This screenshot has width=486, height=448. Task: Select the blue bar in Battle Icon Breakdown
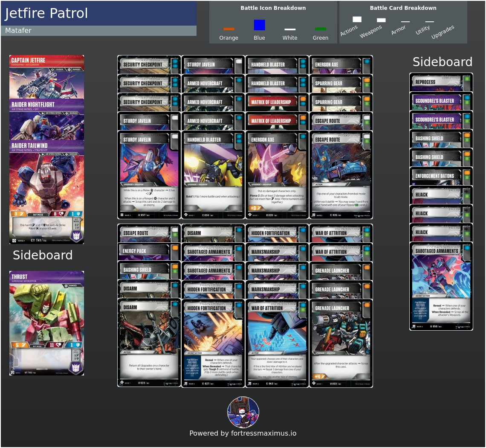pyautogui.click(x=260, y=25)
